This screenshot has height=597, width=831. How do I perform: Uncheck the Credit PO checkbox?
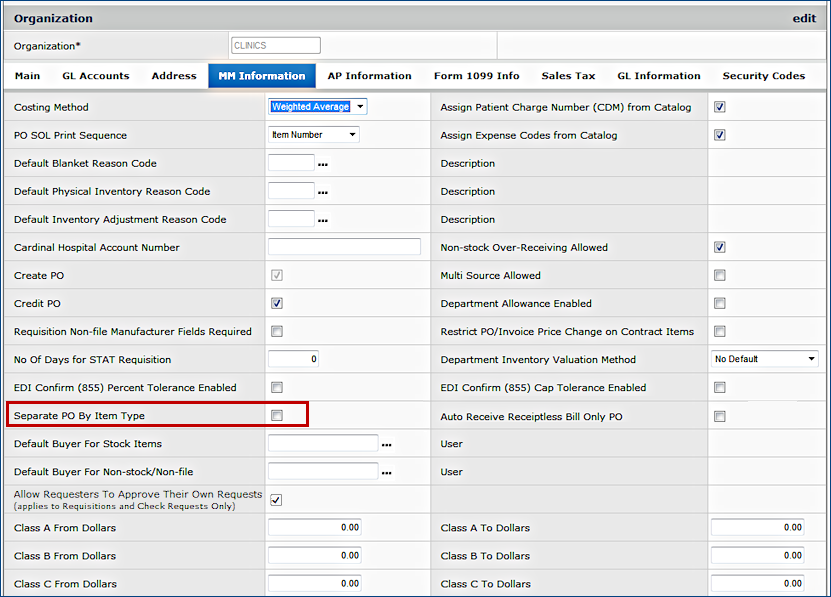pyautogui.click(x=277, y=303)
